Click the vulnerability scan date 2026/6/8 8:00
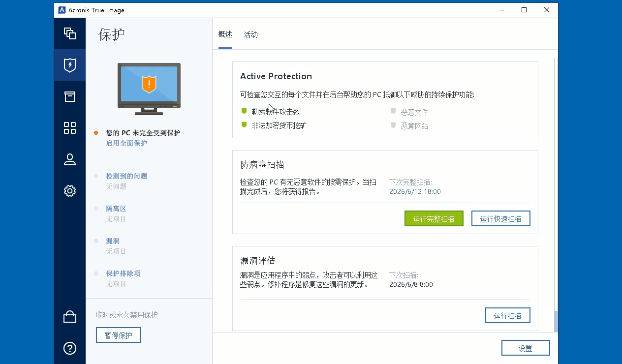The height and width of the screenshot is (364, 622). (411, 284)
